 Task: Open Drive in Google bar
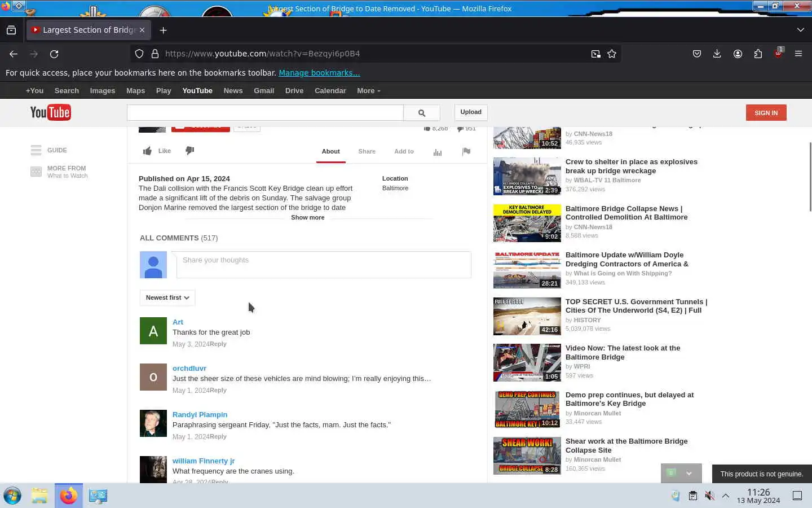(294, 91)
